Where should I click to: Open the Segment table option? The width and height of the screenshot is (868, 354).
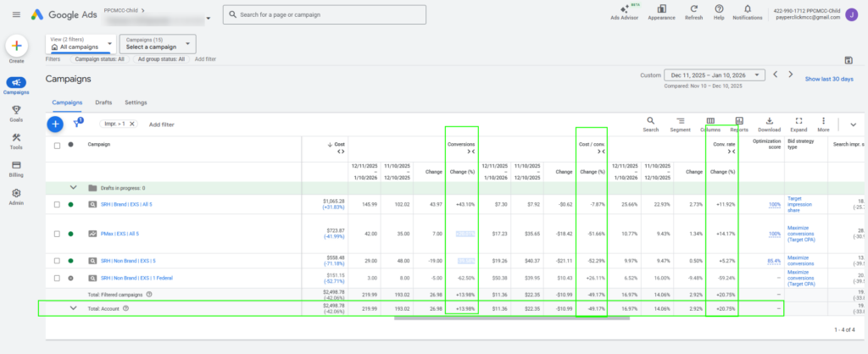[x=680, y=124]
